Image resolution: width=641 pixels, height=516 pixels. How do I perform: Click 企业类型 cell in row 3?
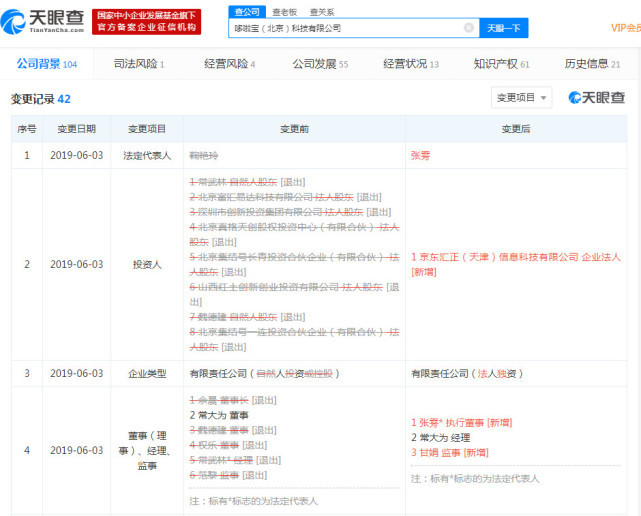point(147,374)
